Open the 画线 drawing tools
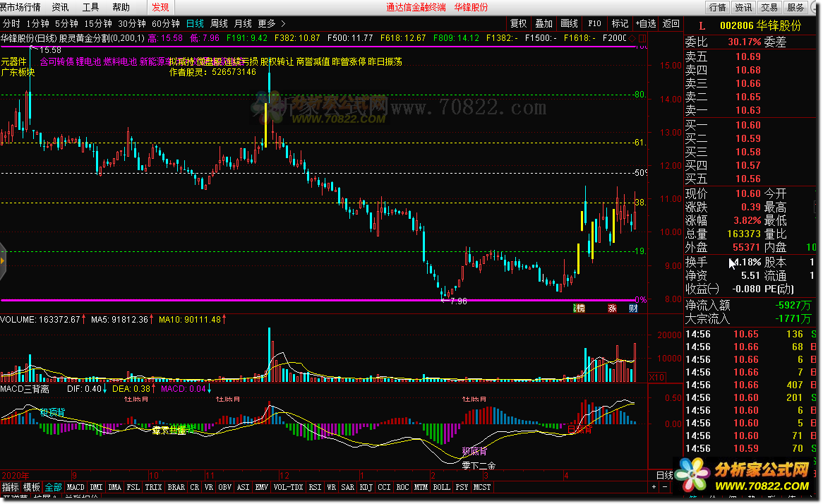The width and height of the screenshot is (823, 504). 570,23
